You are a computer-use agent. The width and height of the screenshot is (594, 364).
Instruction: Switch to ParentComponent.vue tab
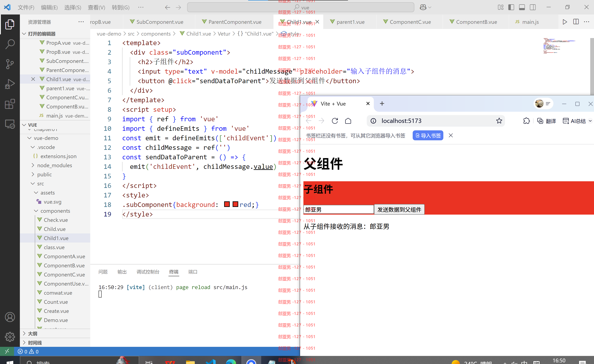click(235, 22)
